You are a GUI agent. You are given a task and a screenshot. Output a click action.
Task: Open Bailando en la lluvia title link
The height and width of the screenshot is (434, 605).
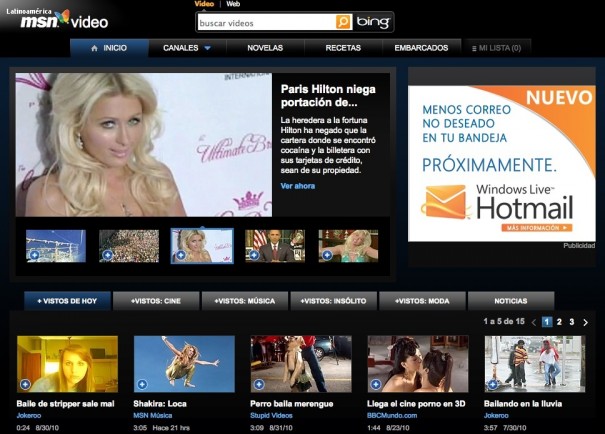click(523, 404)
